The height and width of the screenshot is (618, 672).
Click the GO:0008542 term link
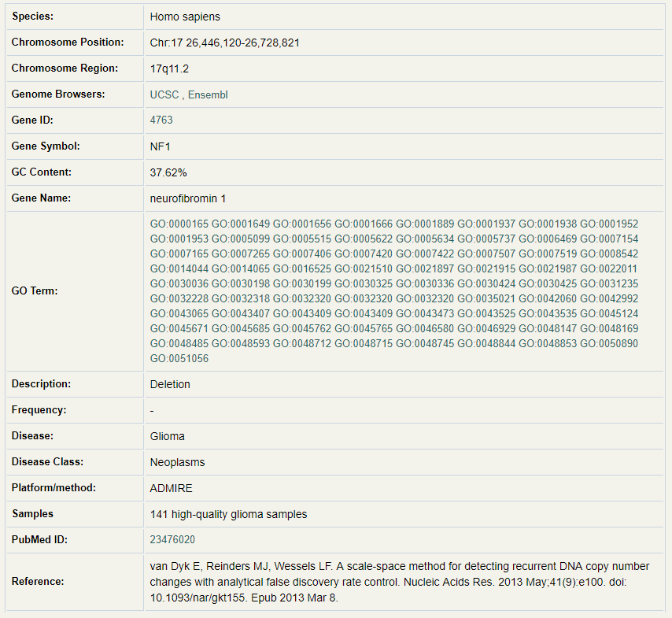click(609, 253)
